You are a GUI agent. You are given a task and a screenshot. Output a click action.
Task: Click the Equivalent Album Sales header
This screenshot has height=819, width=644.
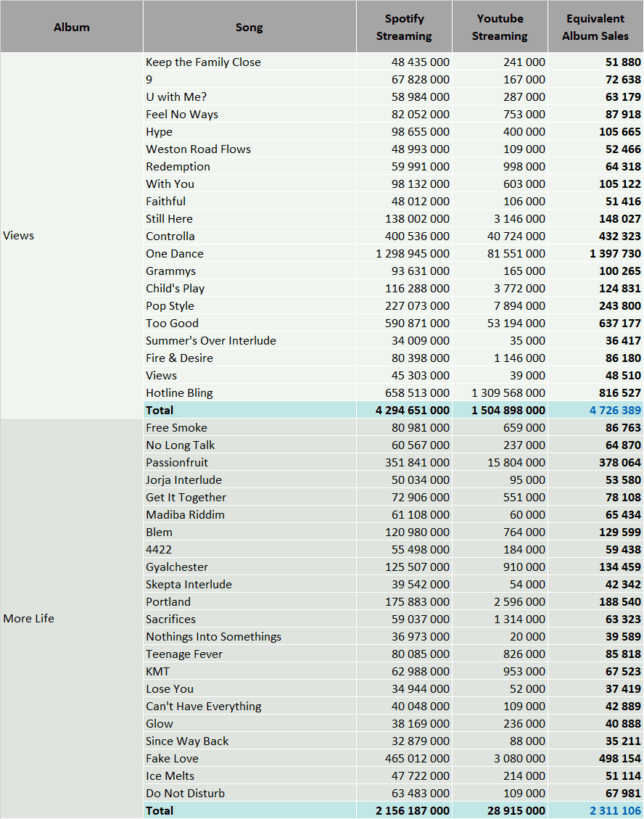595,27
